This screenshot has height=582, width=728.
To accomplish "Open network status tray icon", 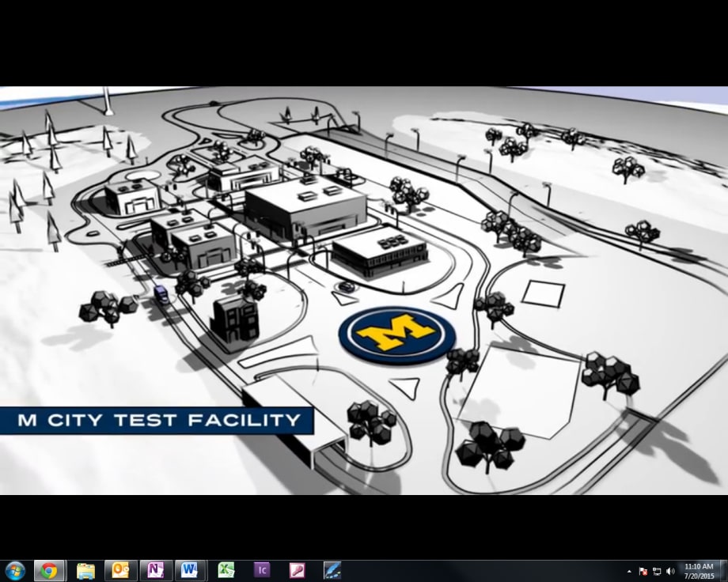I will [x=657, y=572].
